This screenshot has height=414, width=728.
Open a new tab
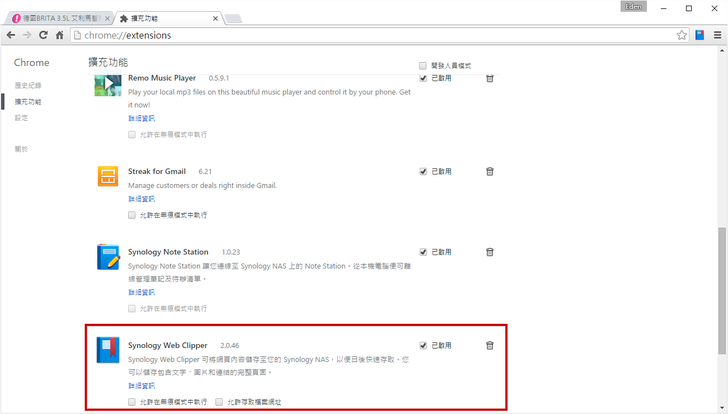tap(233, 19)
